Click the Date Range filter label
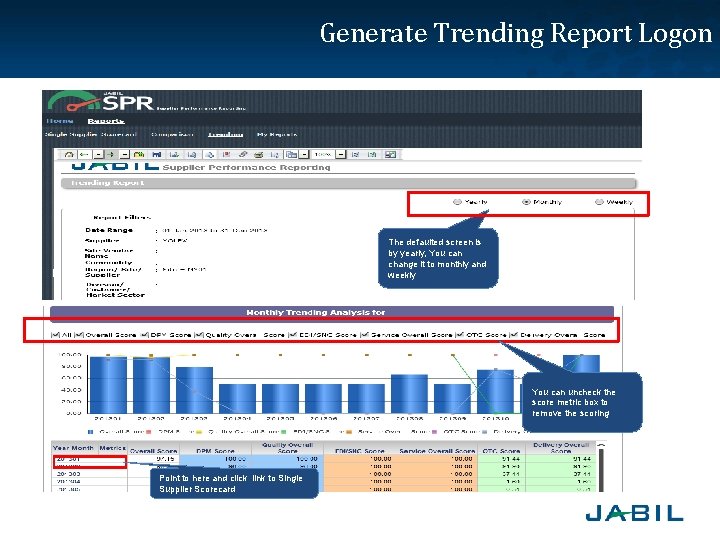This screenshot has height=540, width=720. pyautogui.click(x=109, y=230)
